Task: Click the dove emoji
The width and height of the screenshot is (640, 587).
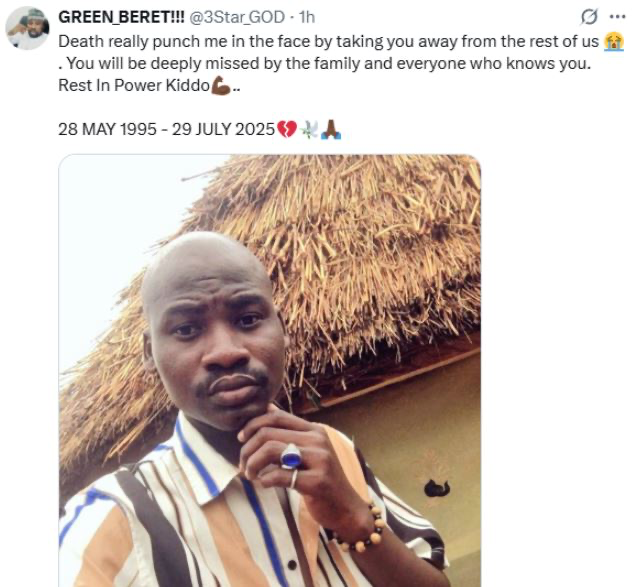Action: click(310, 131)
